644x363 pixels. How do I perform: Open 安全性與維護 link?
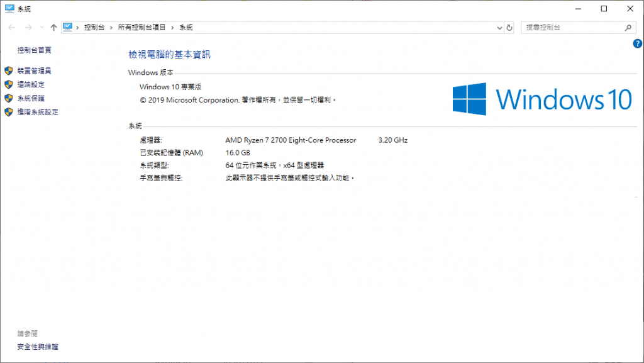click(38, 347)
